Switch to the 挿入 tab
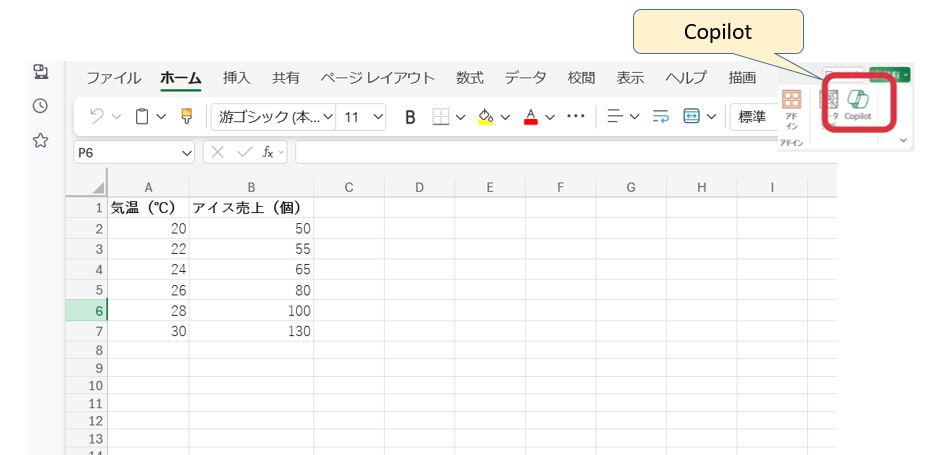 click(236, 78)
